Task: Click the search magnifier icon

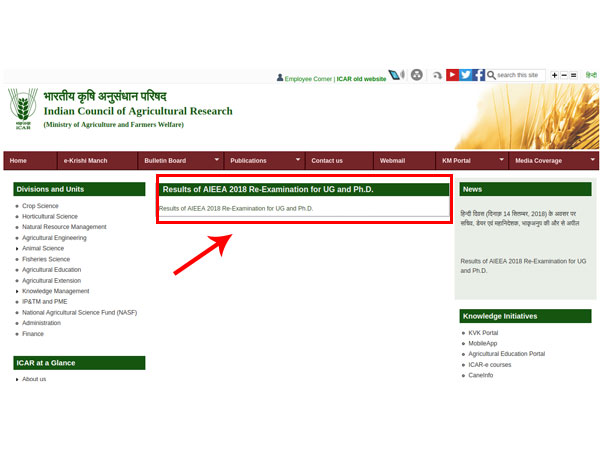Action: point(491,75)
